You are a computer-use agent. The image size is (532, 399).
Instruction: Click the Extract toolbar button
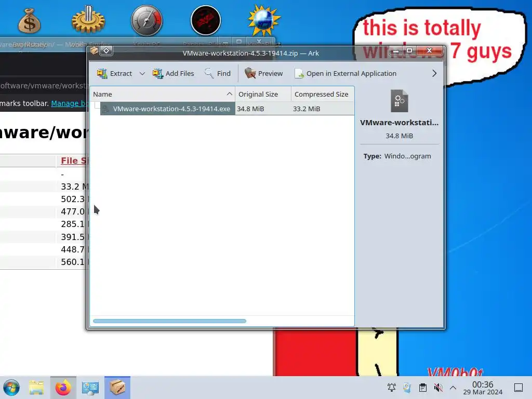pyautogui.click(x=114, y=73)
